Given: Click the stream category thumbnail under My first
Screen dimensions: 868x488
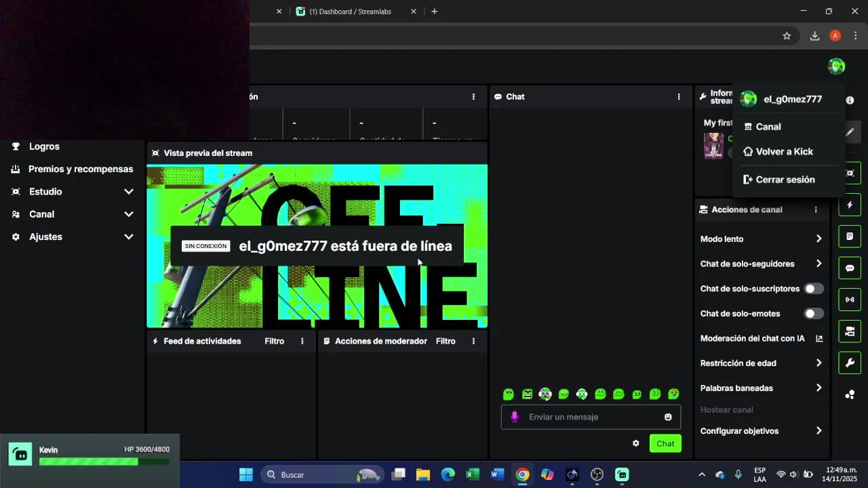Looking at the screenshot, I should click(713, 146).
